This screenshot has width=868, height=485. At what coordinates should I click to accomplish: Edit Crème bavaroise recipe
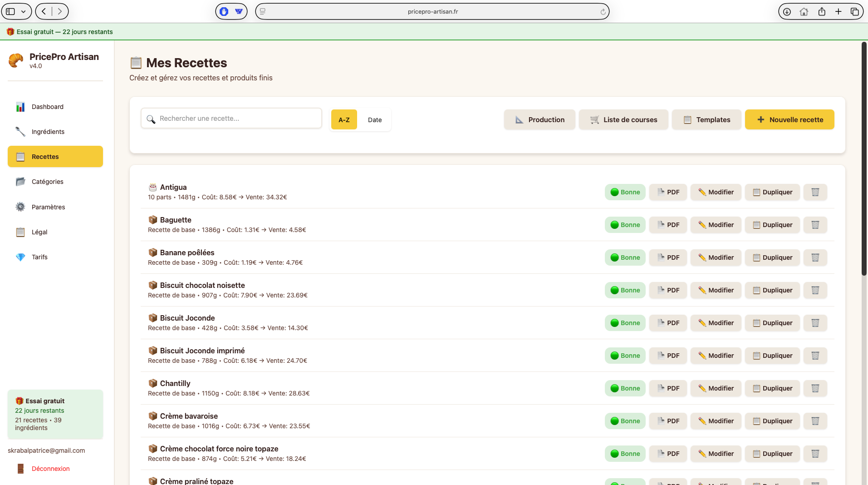pyautogui.click(x=716, y=421)
